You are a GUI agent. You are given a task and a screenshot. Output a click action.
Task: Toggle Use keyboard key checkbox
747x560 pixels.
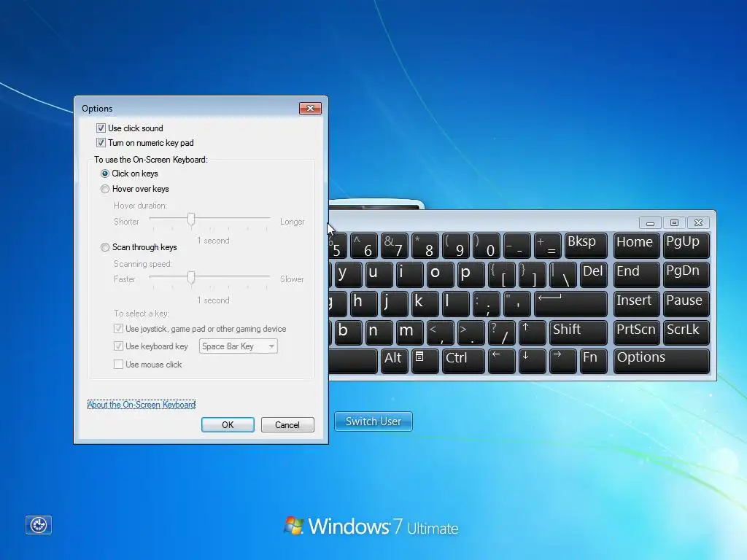[x=119, y=346]
